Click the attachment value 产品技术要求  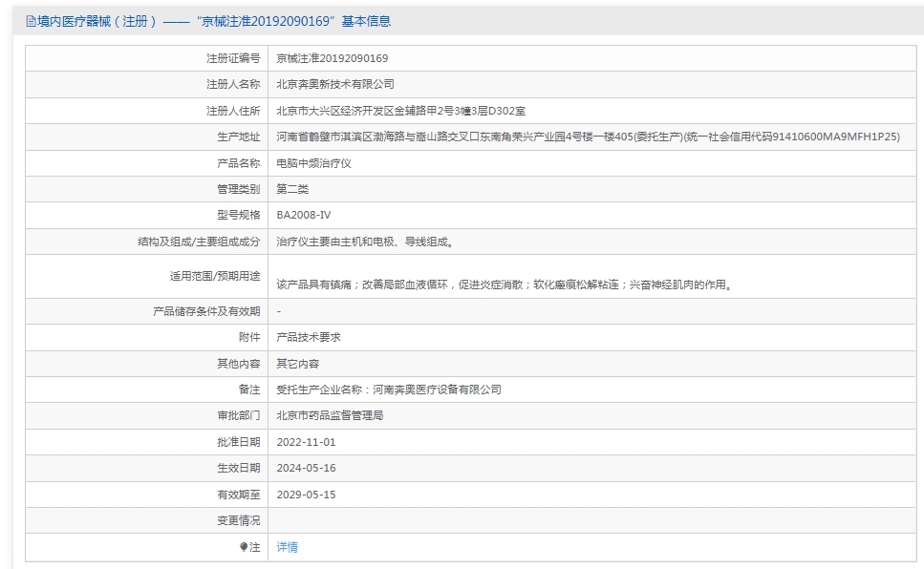(308, 337)
